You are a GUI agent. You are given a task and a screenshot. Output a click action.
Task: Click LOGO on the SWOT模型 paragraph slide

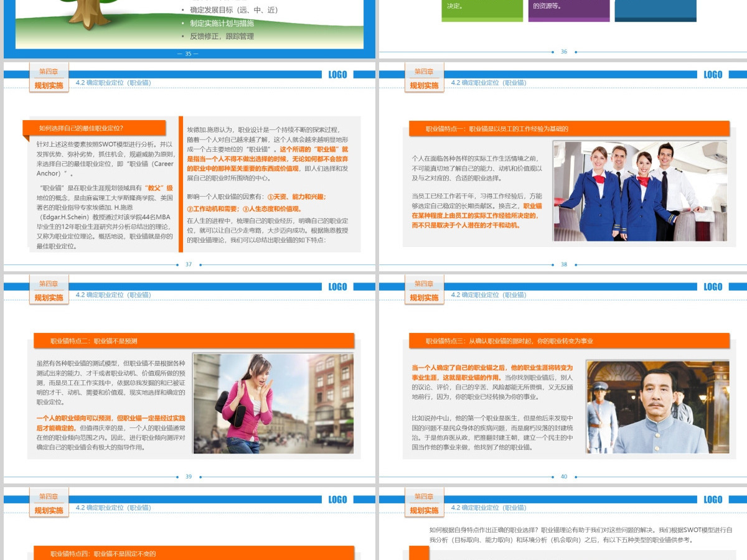click(713, 500)
